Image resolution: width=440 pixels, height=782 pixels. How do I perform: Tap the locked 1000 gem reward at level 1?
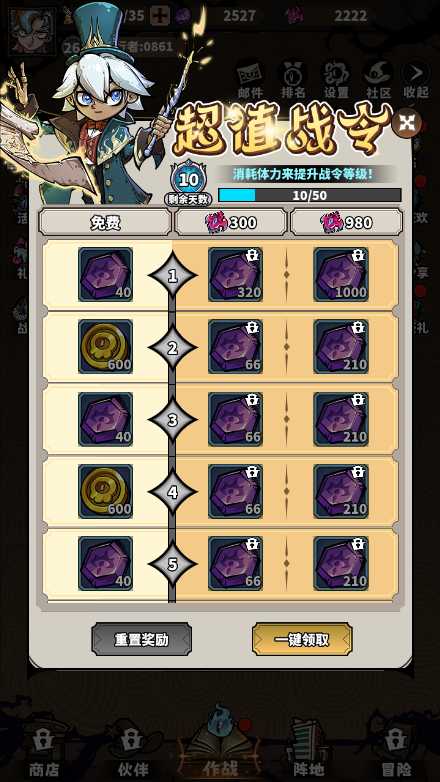[x=341, y=275]
